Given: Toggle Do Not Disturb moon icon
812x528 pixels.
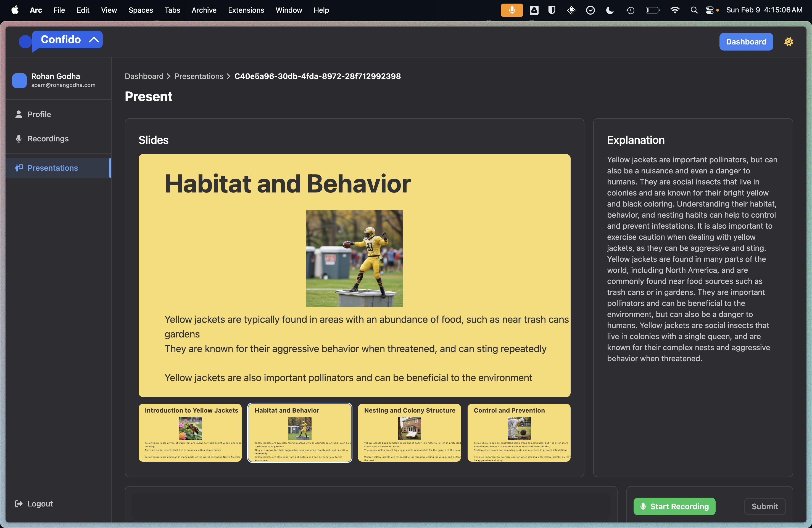Looking at the screenshot, I should click(610, 10).
